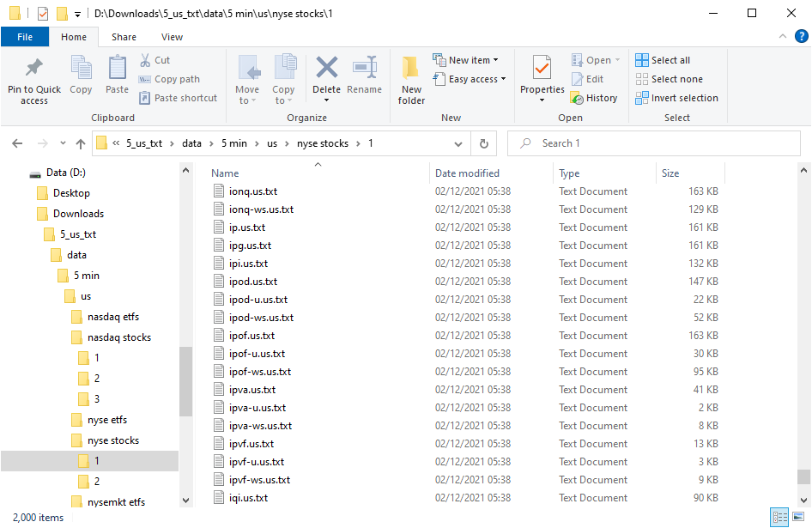Open address bar history dropdown
Image resolution: width=812 pixels, height=528 pixels.
coord(459,143)
